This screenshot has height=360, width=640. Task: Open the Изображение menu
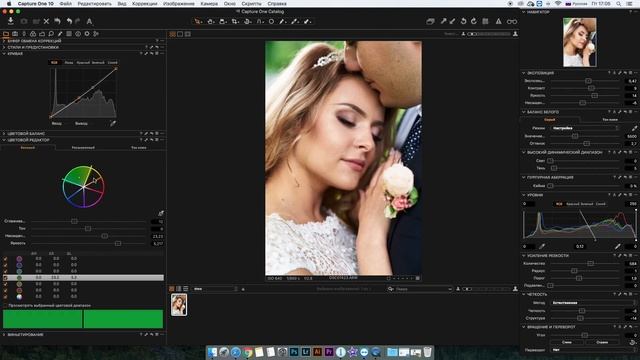pyautogui.click(x=179, y=3)
